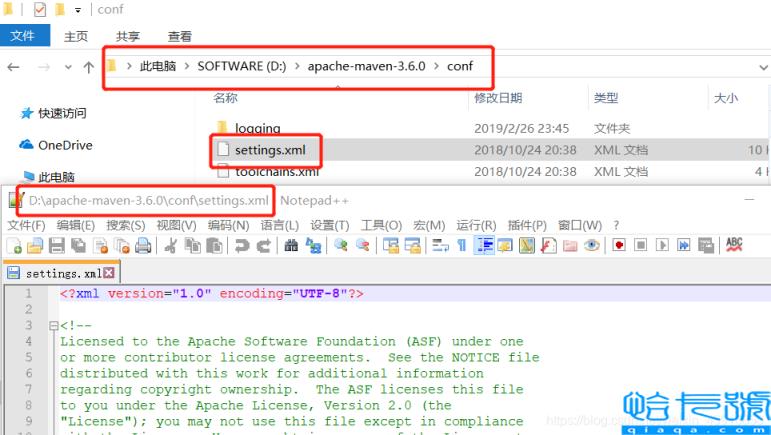The image size is (771, 435).
Task: Open Folder as Workspace toolbar icon
Action: coord(570,245)
